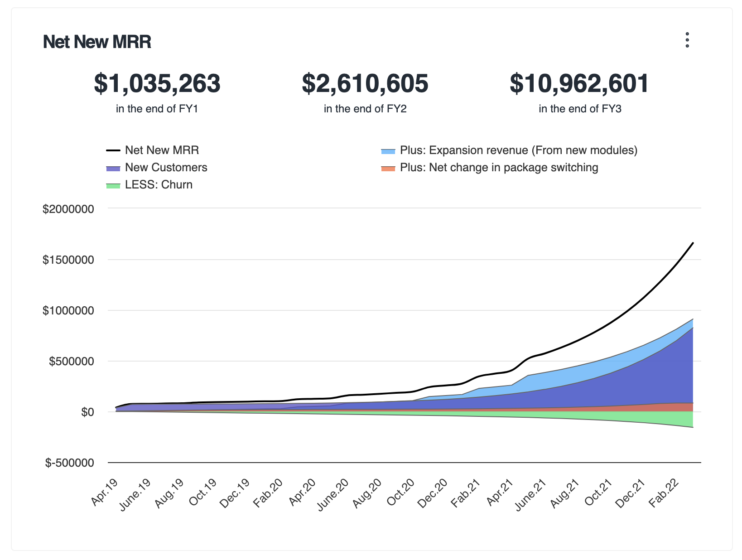Click the green LESS: Churn legend icon

113,184
